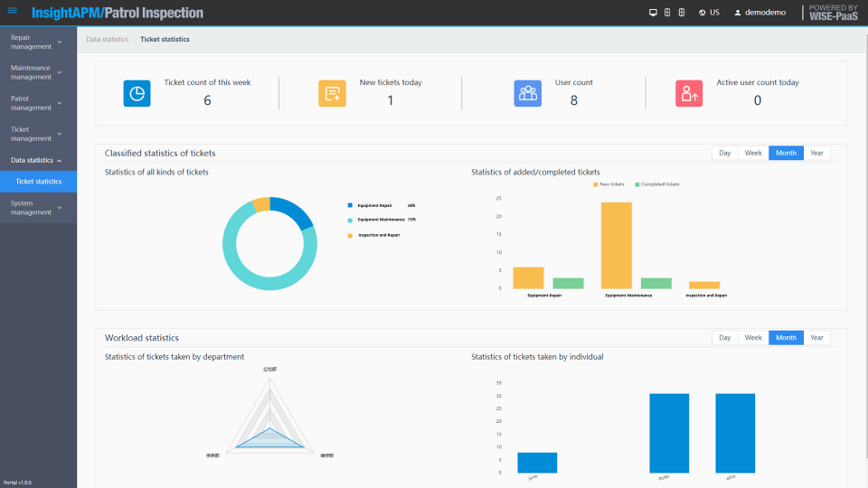
Task: Select Year tab in Workload statistics
Action: 816,337
